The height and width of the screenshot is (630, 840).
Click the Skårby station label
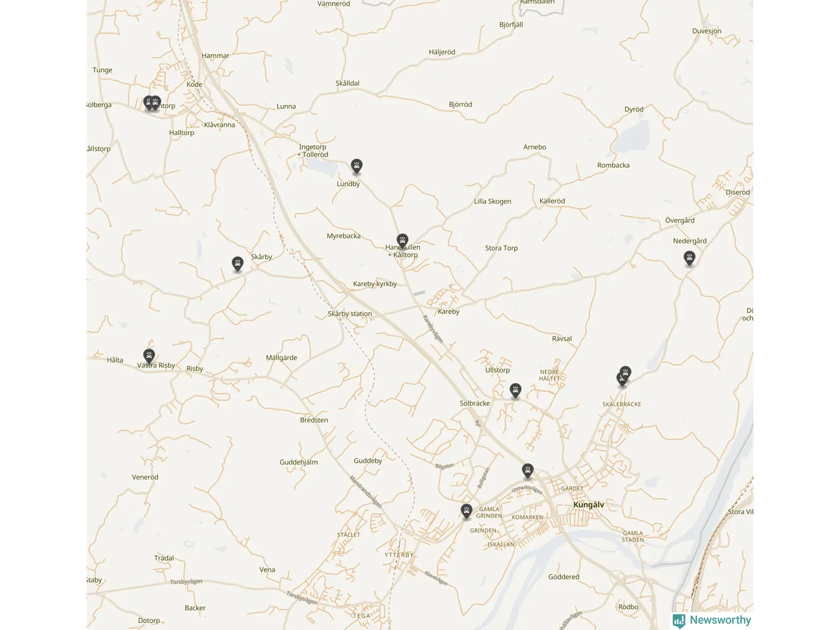350,314
